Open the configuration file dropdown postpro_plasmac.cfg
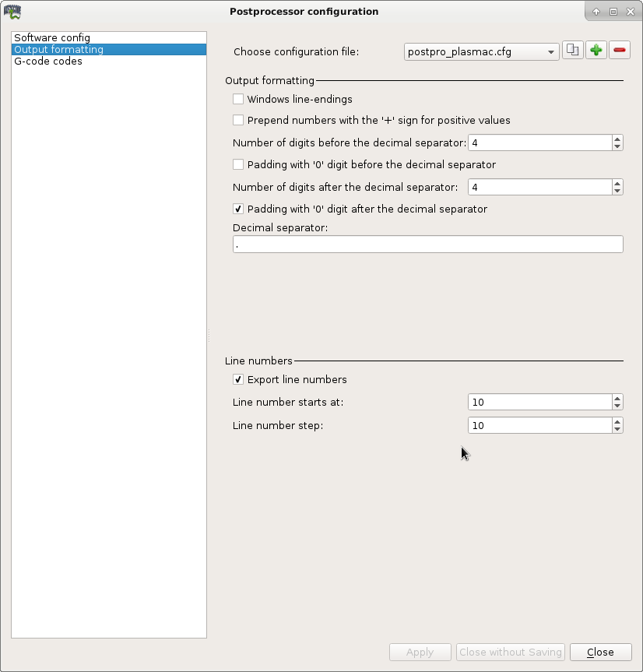The width and height of the screenshot is (643, 672). 481,52
